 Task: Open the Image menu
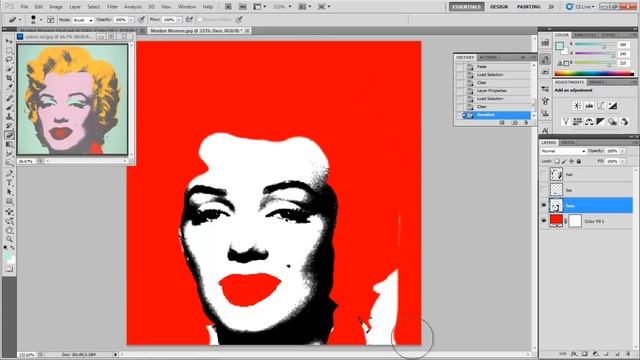point(56,7)
